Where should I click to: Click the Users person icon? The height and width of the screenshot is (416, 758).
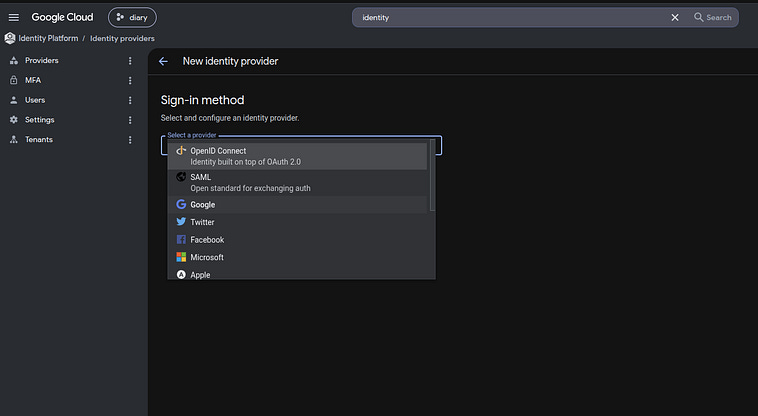point(14,100)
